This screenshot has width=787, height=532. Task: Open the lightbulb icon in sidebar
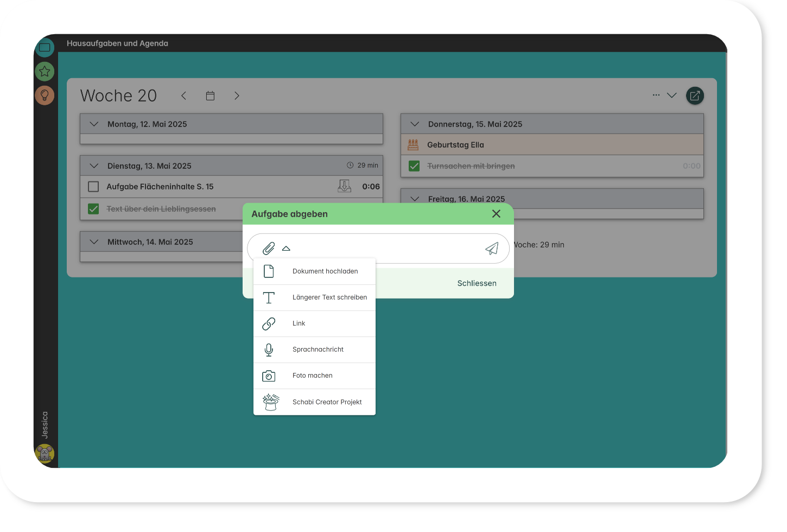(45, 96)
